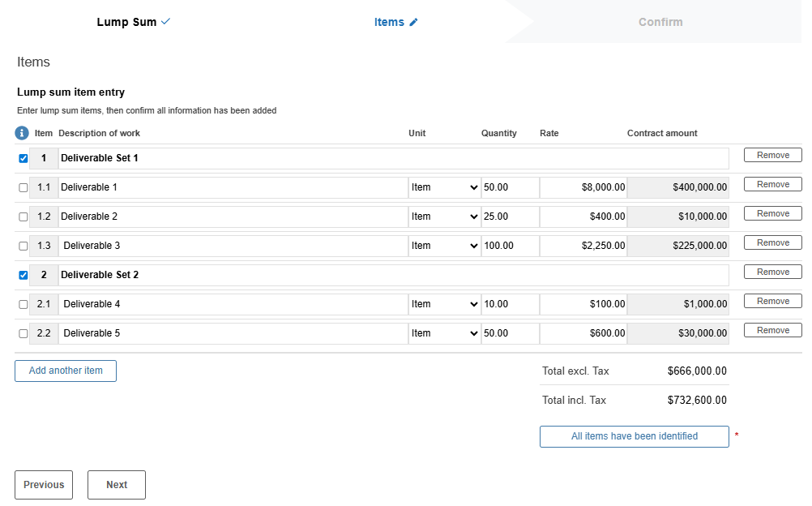Open the Unit dropdown for Deliverable 2
812x506 pixels.
(x=444, y=217)
